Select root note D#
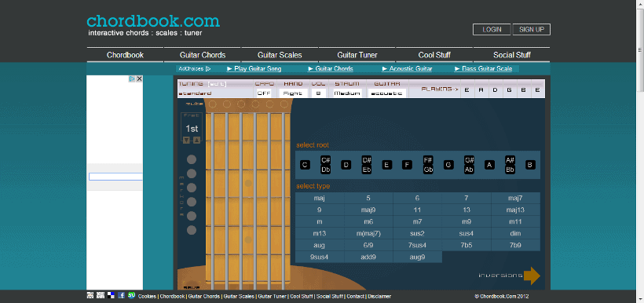The width and height of the screenshot is (644, 303). pyautogui.click(x=367, y=160)
